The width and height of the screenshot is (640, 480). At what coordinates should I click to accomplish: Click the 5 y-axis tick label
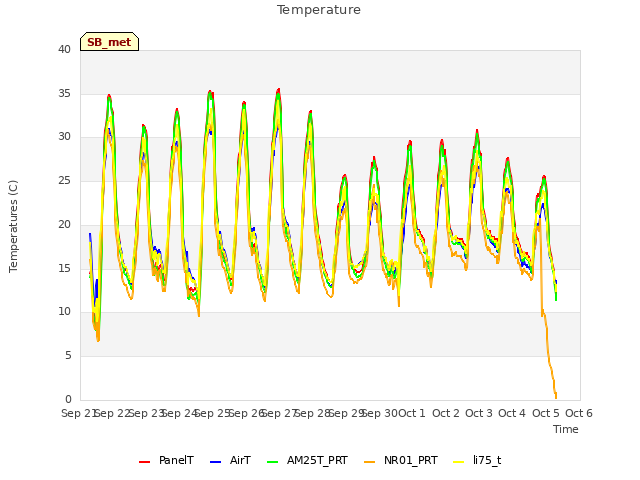pyautogui.click(x=68, y=356)
